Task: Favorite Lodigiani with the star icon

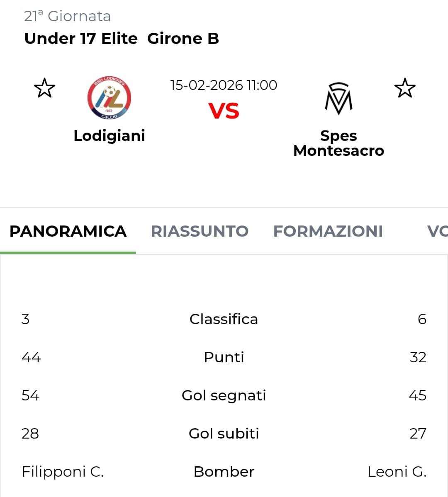Action: point(44,88)
